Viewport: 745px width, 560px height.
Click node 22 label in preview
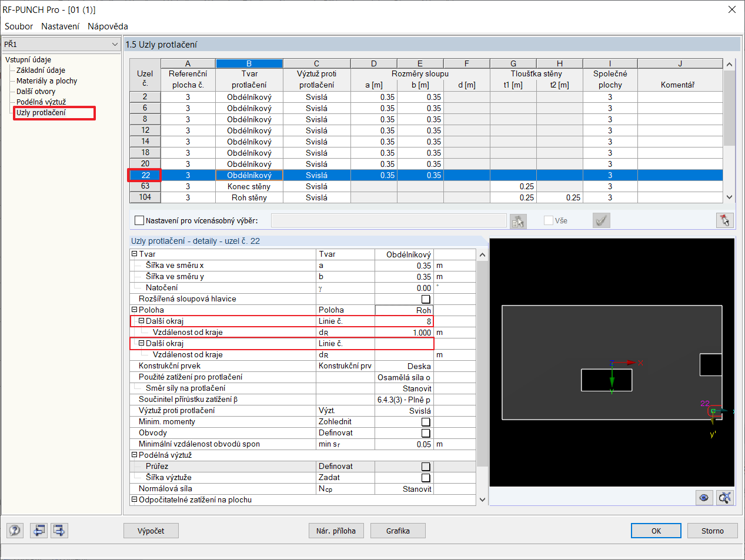[705, 403]
